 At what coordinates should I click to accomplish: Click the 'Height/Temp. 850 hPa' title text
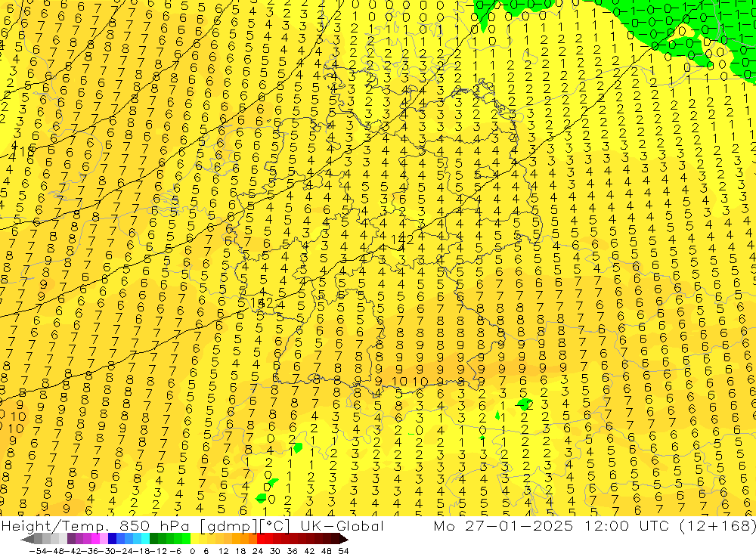point(95,525)
